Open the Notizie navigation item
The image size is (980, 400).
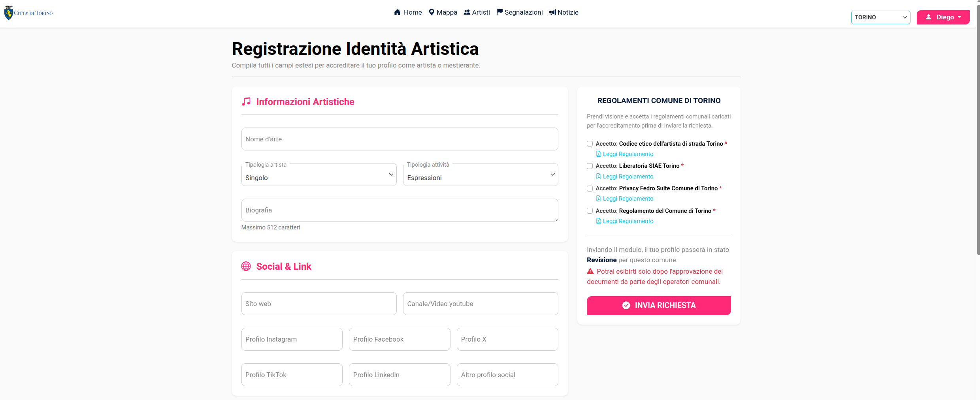pyautogui.click(x=564, y=12)
